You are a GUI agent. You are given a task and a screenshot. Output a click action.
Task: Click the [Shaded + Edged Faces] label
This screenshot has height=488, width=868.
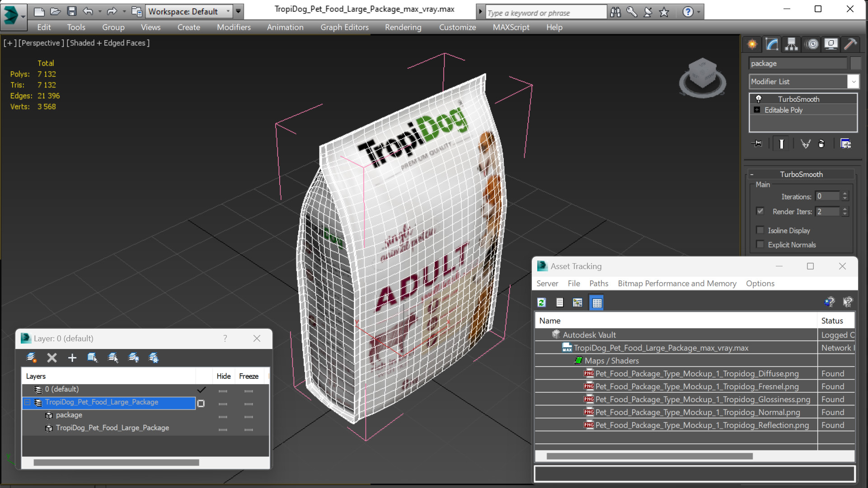point(108,43)
